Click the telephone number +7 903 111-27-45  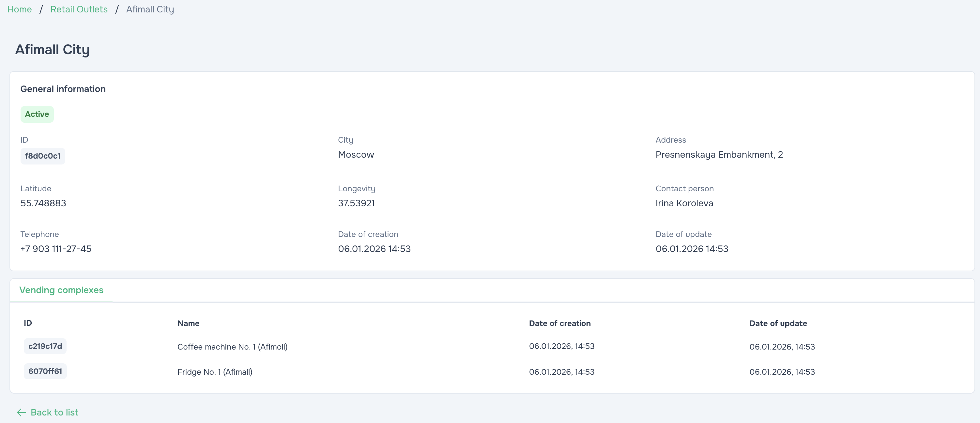(x=56, y=249)
